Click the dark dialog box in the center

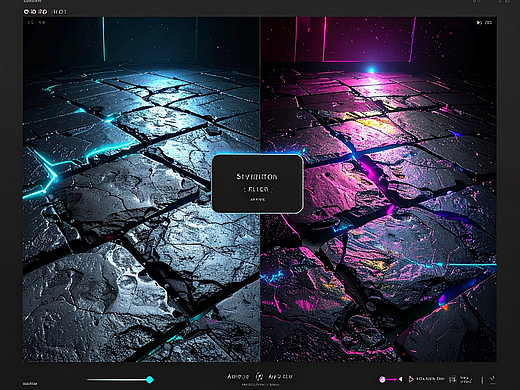click(x=258, y=184)
